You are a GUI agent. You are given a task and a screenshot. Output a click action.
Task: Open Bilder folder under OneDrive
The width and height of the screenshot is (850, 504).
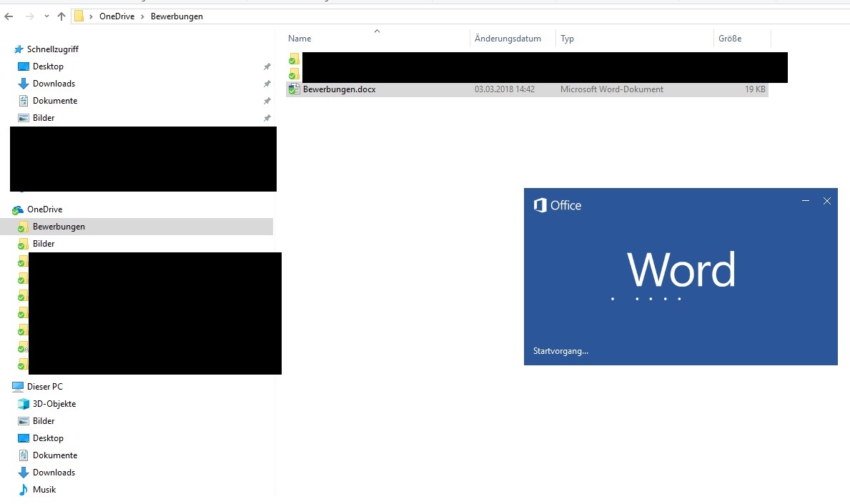44,244
